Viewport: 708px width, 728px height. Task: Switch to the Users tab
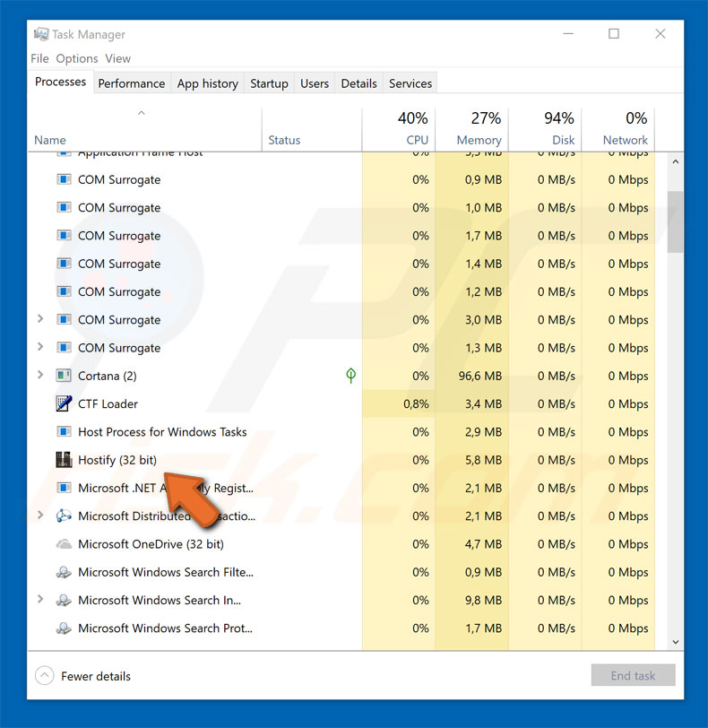coord(315,83)
